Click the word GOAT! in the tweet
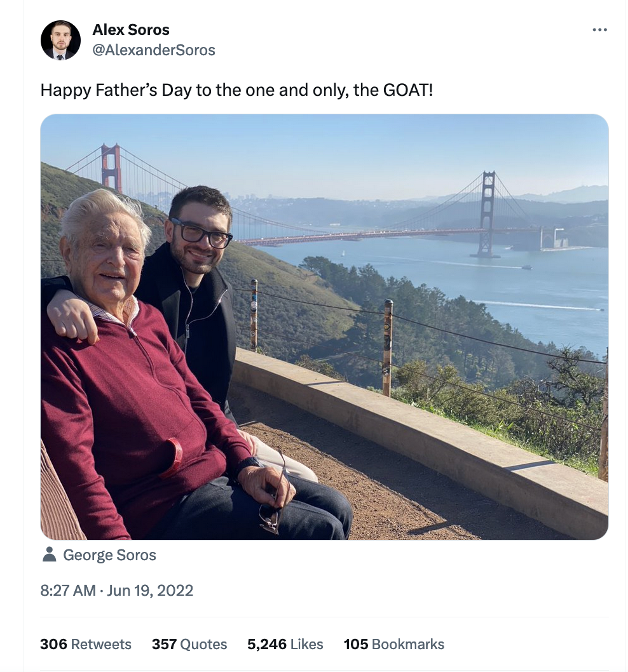This screenshot has width=628, height=672. tap(408, 90)
